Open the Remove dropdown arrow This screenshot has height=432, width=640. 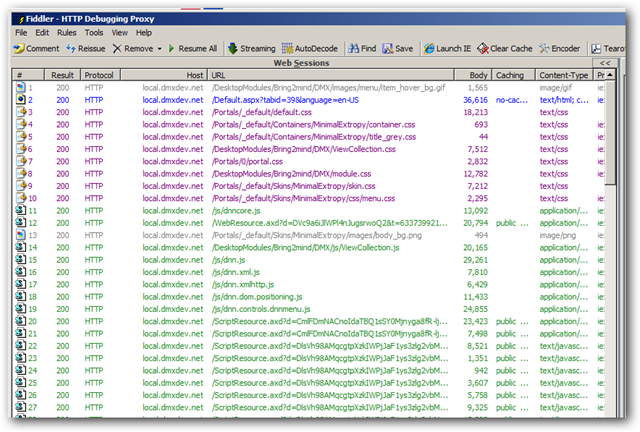pyautogui.click(x=160, y=49)
